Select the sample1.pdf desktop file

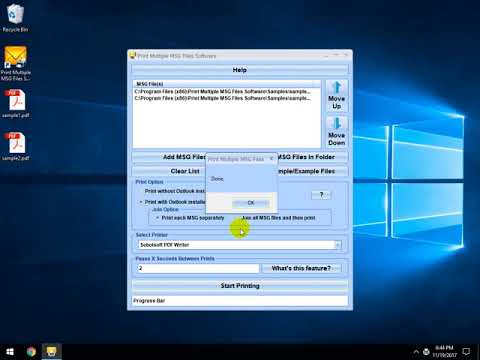[16, 103]
